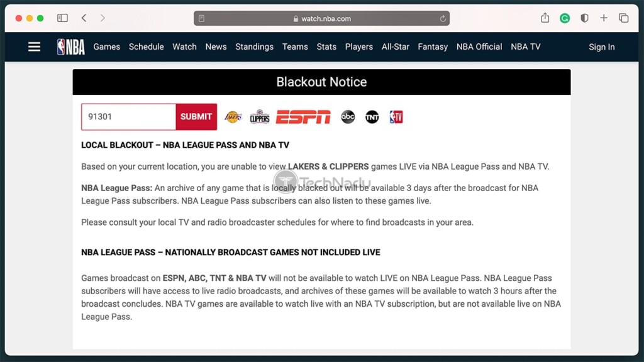Go to the News section
Viewport: 644px width, 362px height.
216,47
